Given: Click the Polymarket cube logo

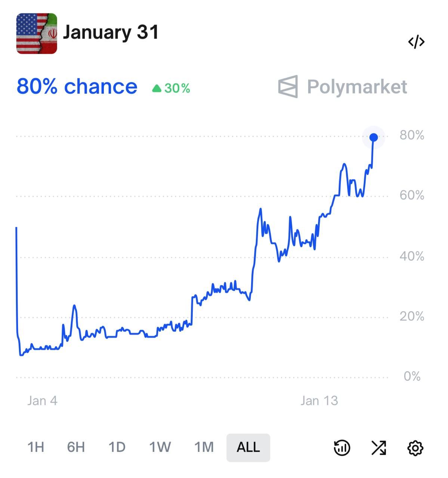Looking at the screenshot, I should (x=288, y=87).
